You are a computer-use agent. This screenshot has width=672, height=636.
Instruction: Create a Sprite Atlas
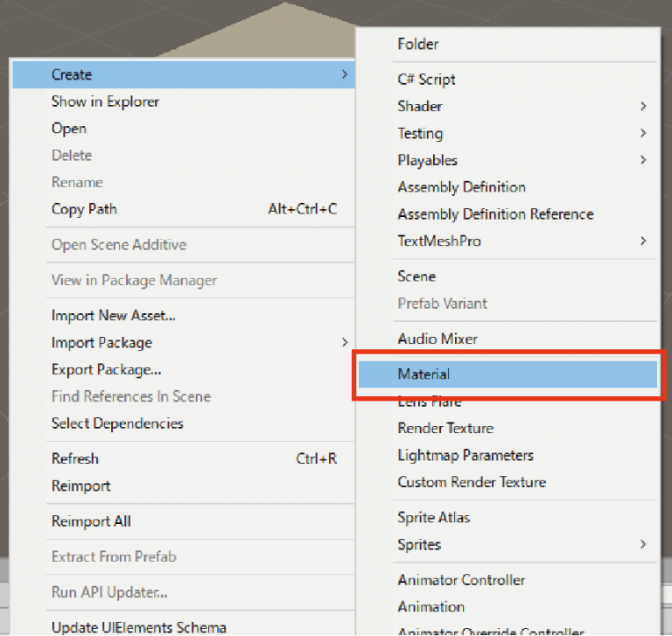tap(433, 518)
